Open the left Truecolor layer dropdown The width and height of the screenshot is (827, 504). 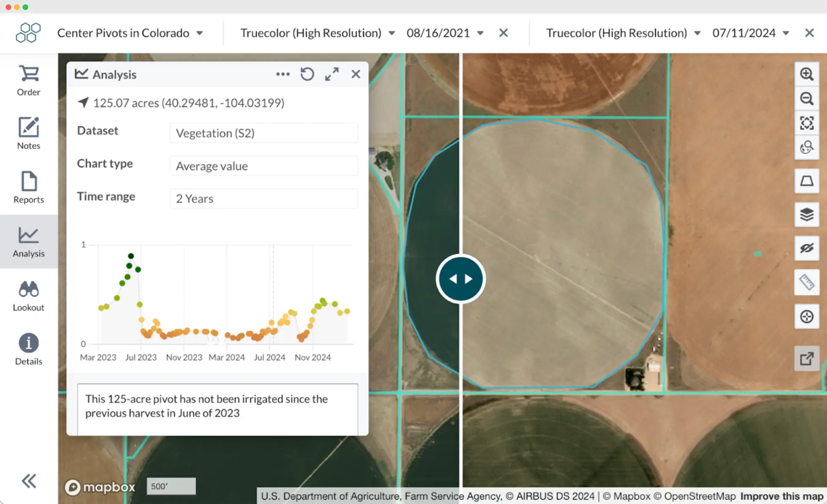(x=317, y=33)
